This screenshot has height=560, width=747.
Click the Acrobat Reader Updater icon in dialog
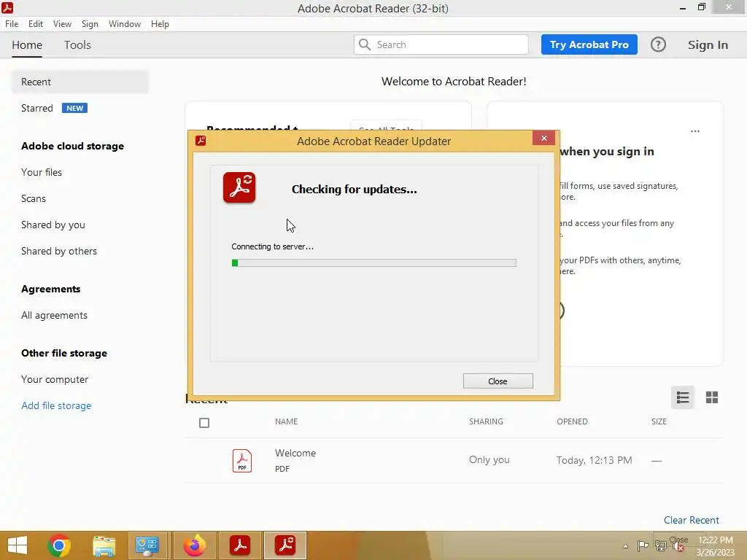(239, 187)
